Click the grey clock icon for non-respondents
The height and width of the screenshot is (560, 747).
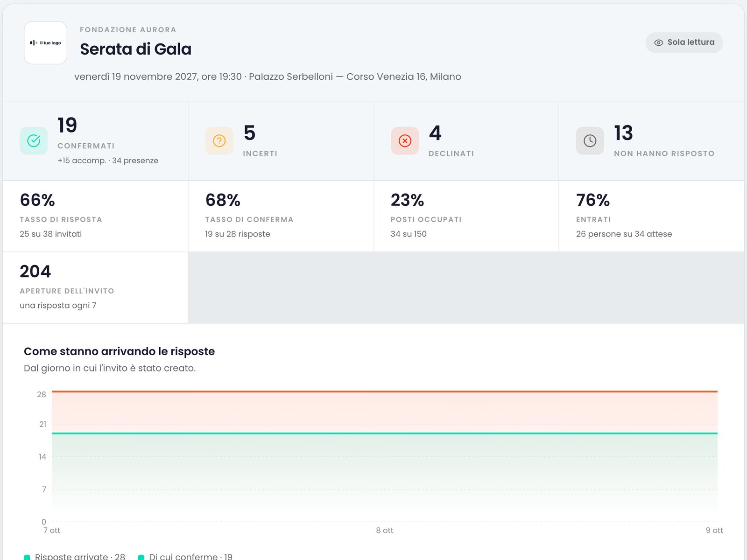coord(590,140)
